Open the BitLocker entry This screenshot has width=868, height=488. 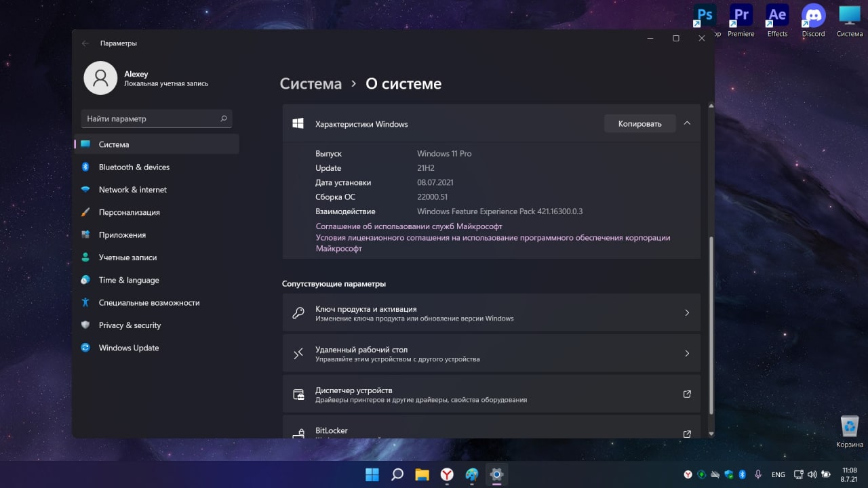[x=491, y=427]
